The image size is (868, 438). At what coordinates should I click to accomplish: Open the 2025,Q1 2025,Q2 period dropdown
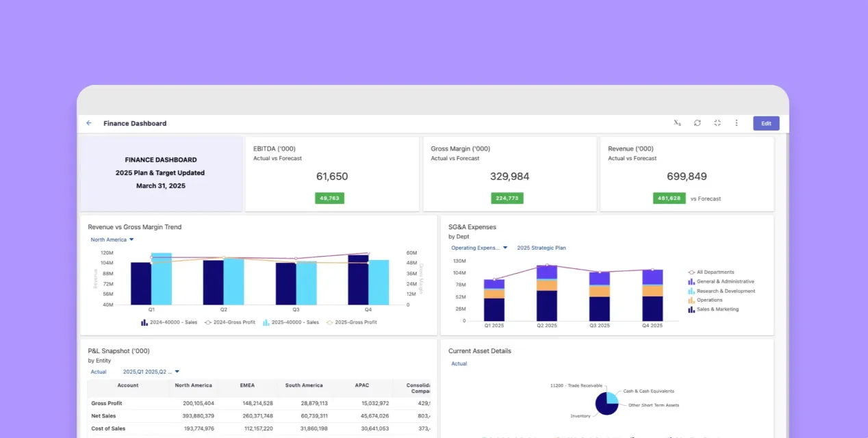[148, 371]
